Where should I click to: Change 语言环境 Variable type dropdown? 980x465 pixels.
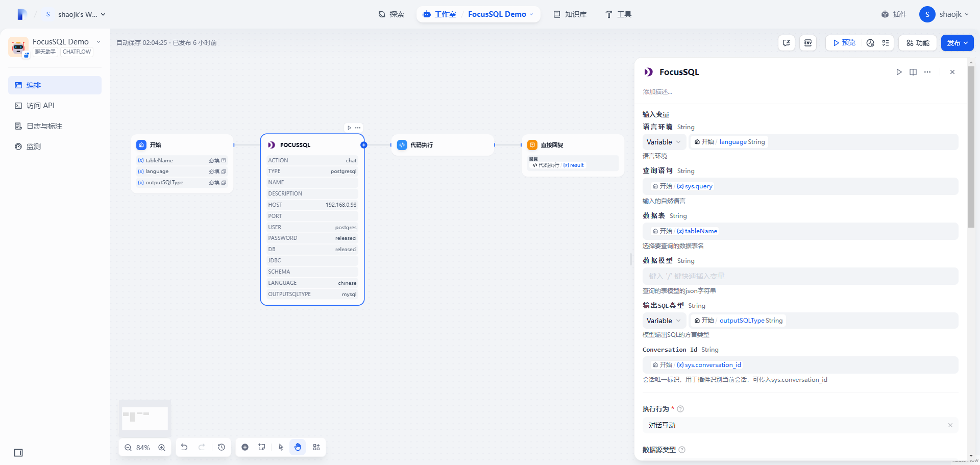click(664, 142)
